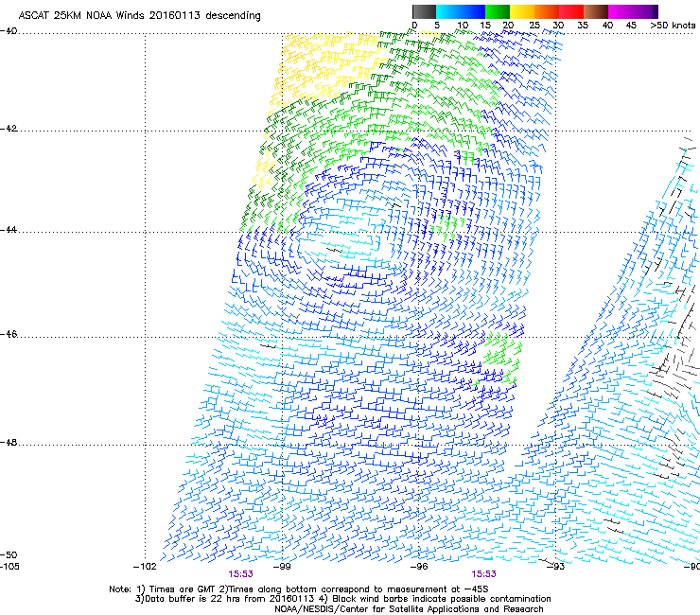Click the legend tick label '45'
700x615 pixels.
(631, 26)
